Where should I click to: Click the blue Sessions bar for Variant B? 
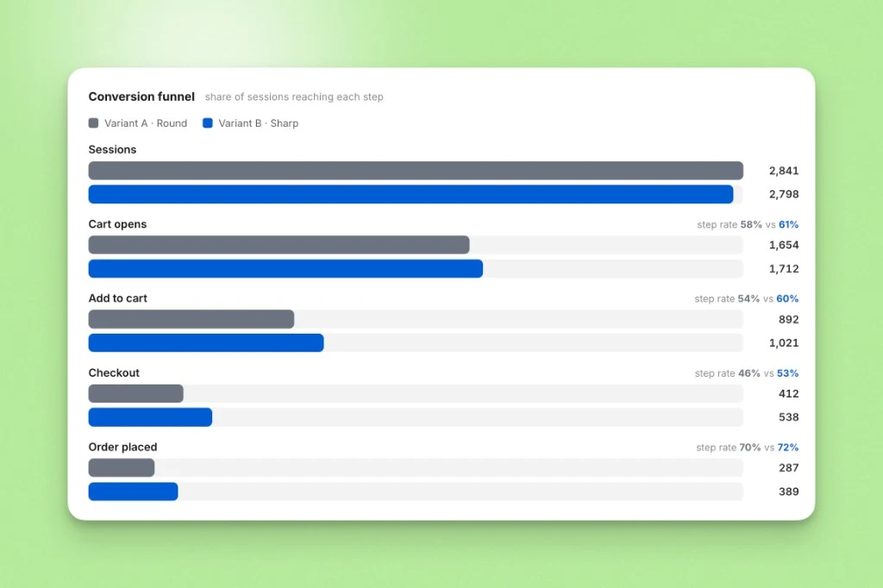410,194
